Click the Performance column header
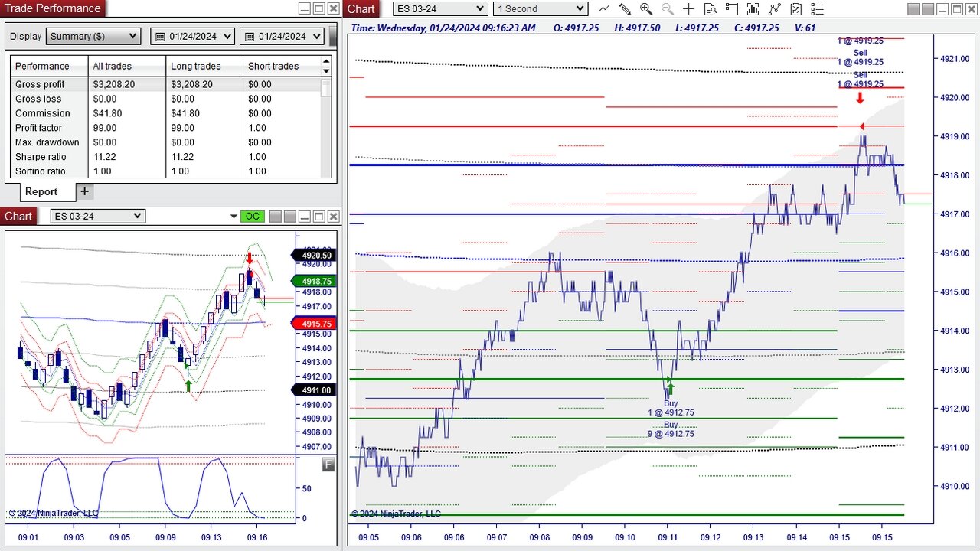 pos(49,67)
